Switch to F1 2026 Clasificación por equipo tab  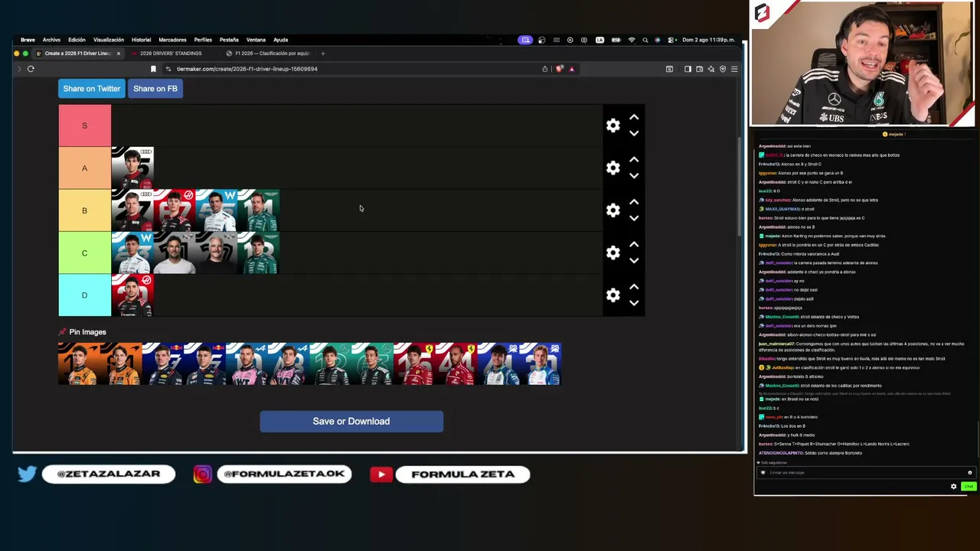(268, 54)
